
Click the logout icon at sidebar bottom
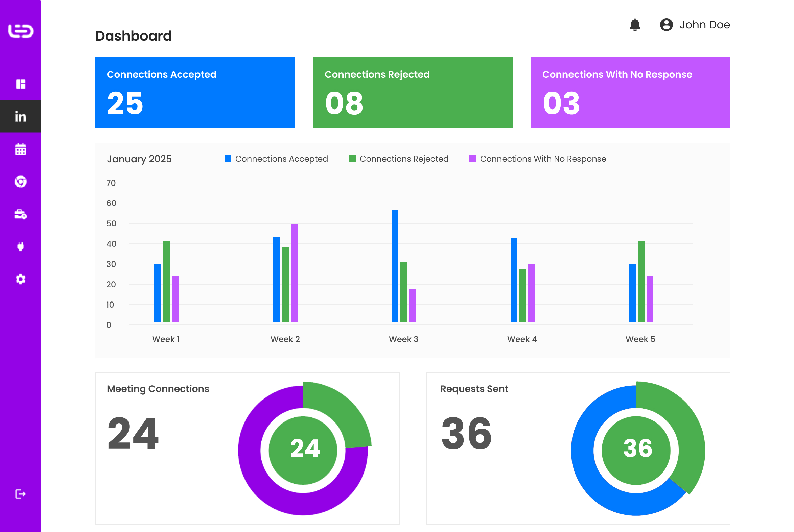(21, 494)
